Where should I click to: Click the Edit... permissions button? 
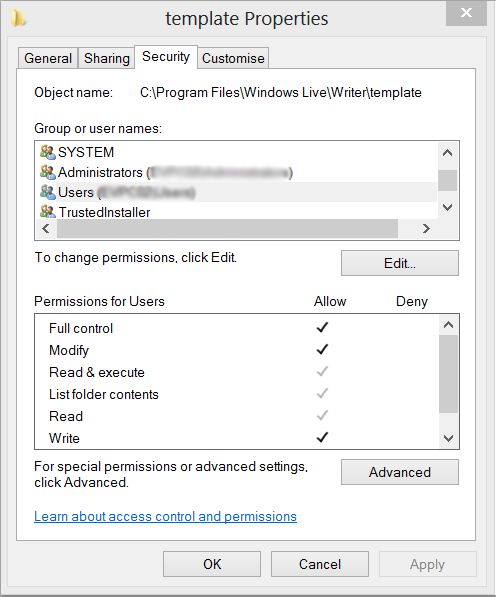(x=400, y=263)
